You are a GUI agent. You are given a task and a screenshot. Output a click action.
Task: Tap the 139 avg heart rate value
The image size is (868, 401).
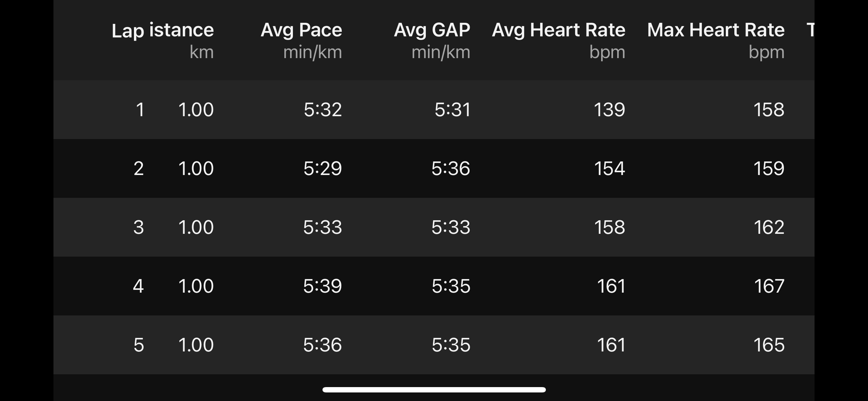pos(609,109)
